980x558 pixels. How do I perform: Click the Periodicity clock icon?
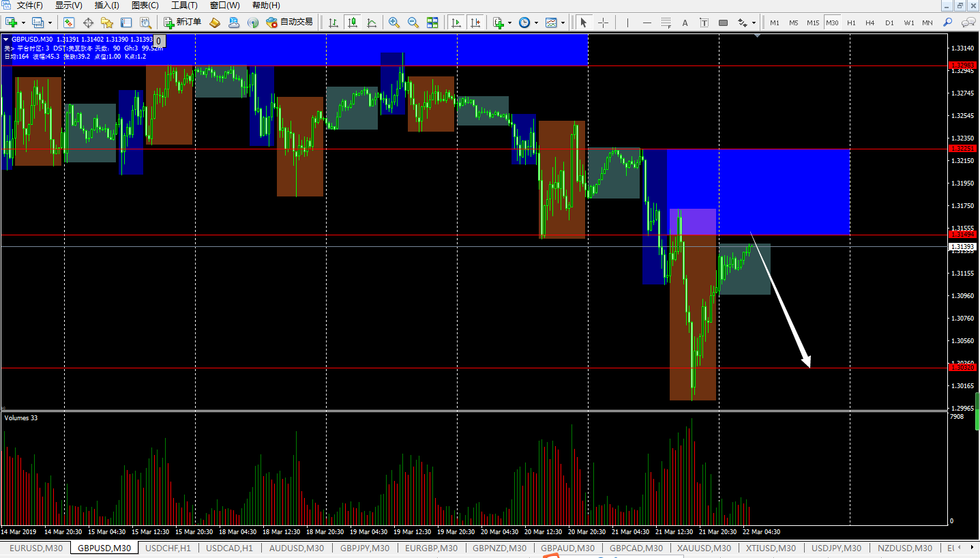click(x=524, y=23)
